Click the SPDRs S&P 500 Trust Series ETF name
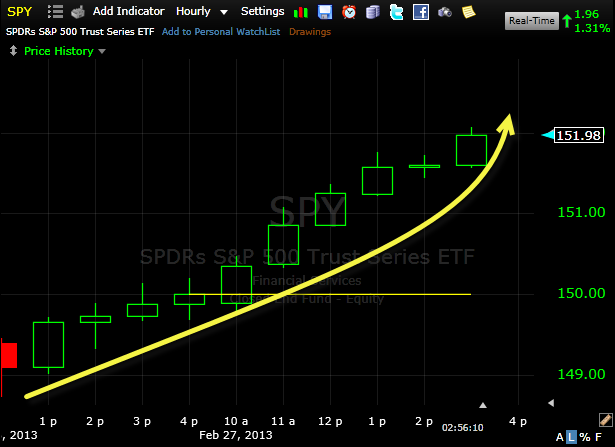Viewport: 615px width, 447px height. point(80,32)
